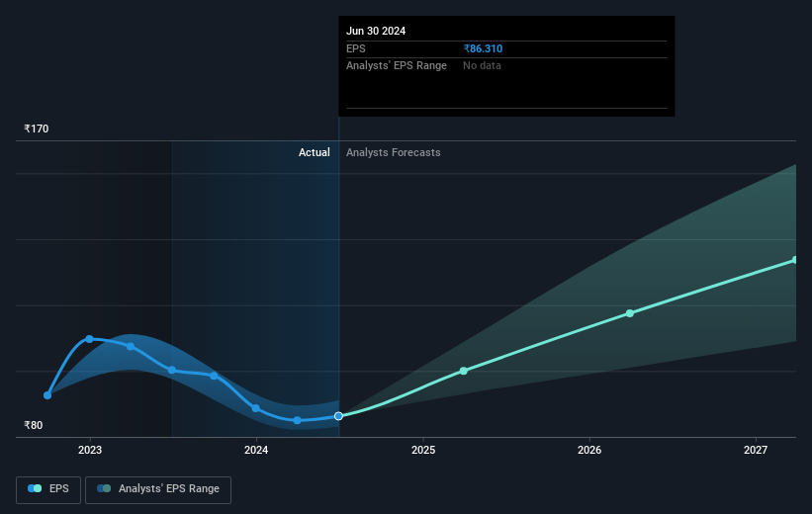Click the ₹170 y-axis label

37,128
